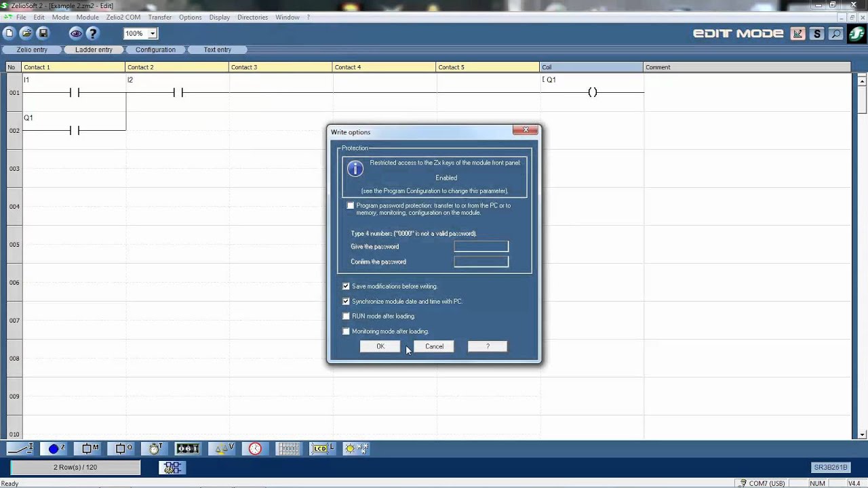The image size is (868, 488).
Task: Select the counter comparators (V) scale icon
Action: point(221,448)
